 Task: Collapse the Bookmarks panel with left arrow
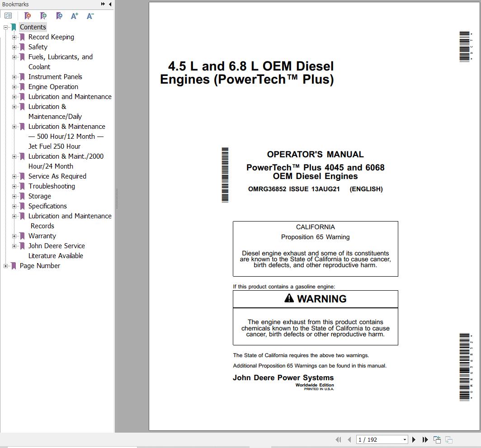click(x=110, y=4)
